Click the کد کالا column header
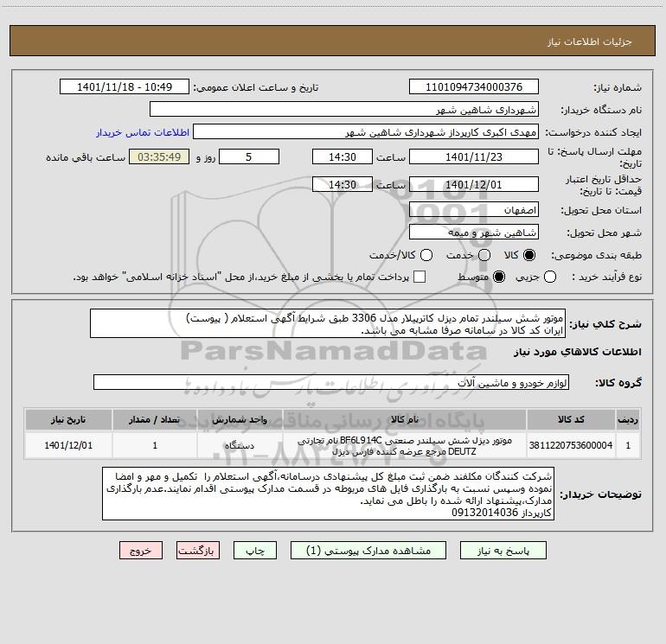666x644 pixels. [571, 419]
